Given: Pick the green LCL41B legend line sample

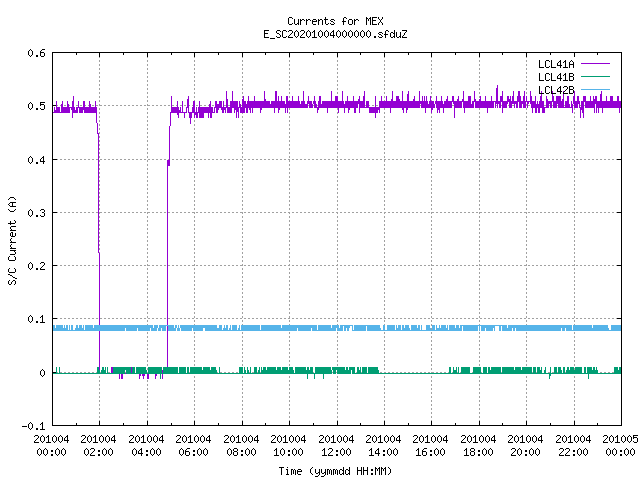Looking at the screenshot, I should pyautogui.click(x=596, y=77).
